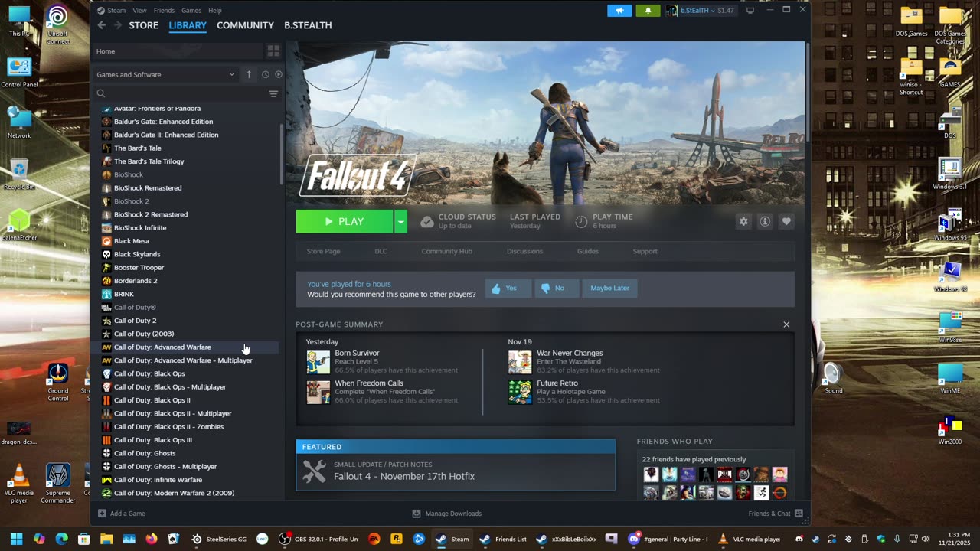Click the recent activity clock filter icon
Screen dimensions: 980x551
pos(266,74)
